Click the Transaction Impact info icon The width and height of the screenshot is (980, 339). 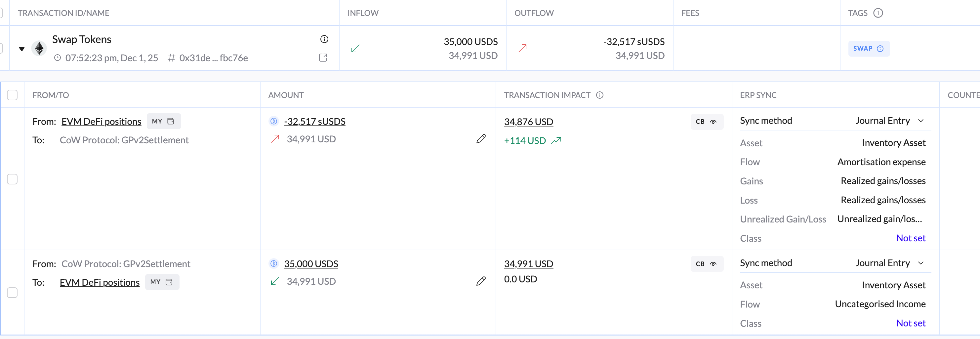pyautogui.click(x=599, y=95)
